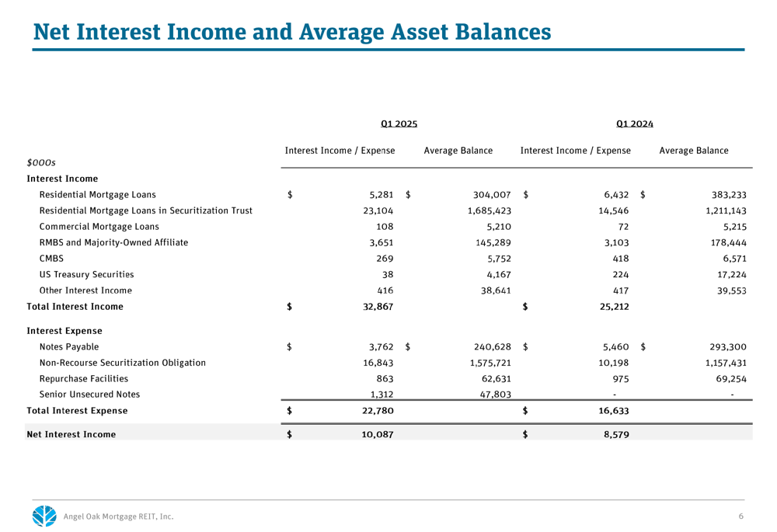Click the first Average Balance column header
The height and width of the screenshot is (532, 777).
[x=458, y=151]
